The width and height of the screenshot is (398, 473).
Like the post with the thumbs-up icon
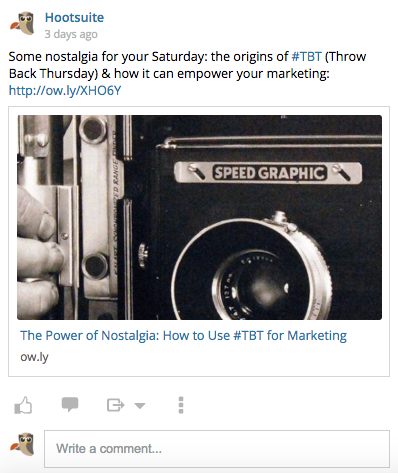(23, 405)
